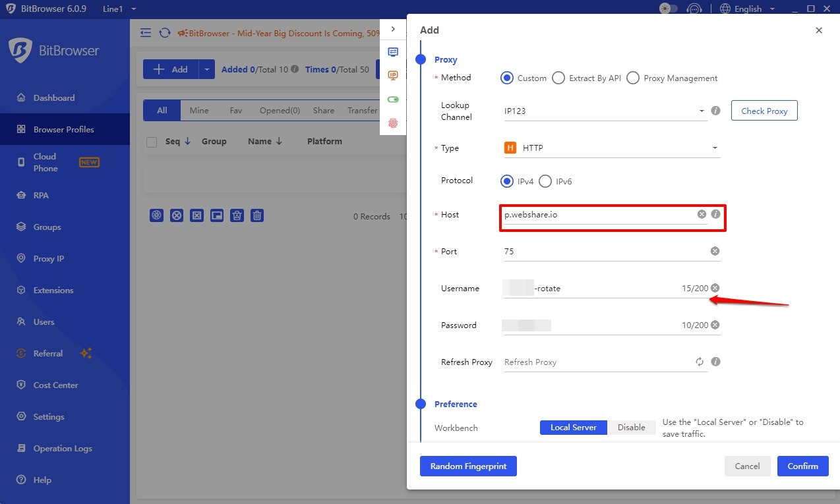Click the Check Proxy button
The image size is (840, 504).
click(x=764, y=111)
